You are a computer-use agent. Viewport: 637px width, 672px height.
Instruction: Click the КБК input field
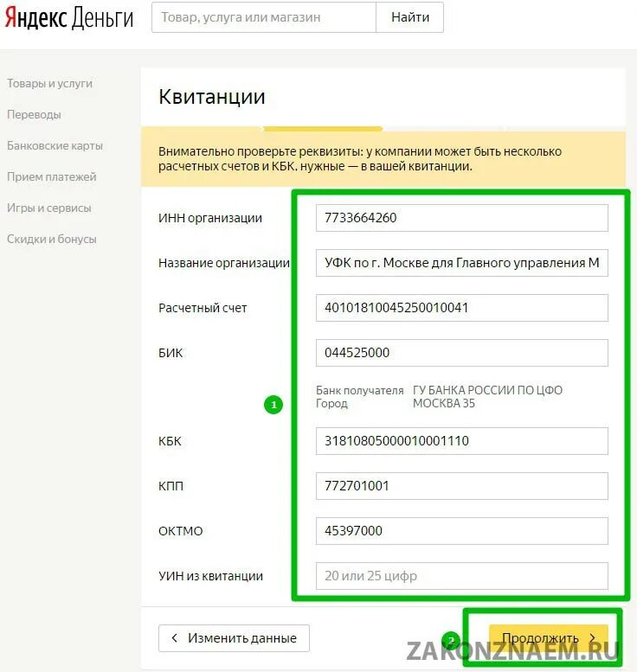(x=462, y=441)
